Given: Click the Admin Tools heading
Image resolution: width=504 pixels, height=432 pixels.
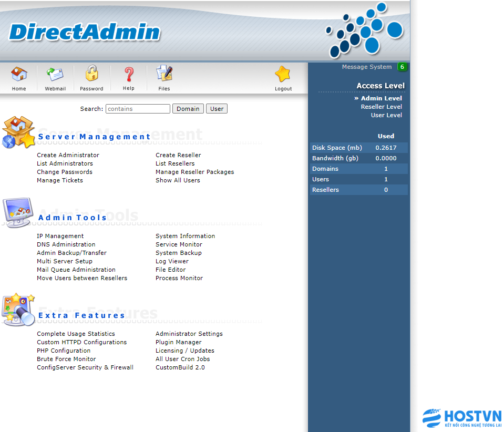Looking at the screenshot, I should [73, 218].
